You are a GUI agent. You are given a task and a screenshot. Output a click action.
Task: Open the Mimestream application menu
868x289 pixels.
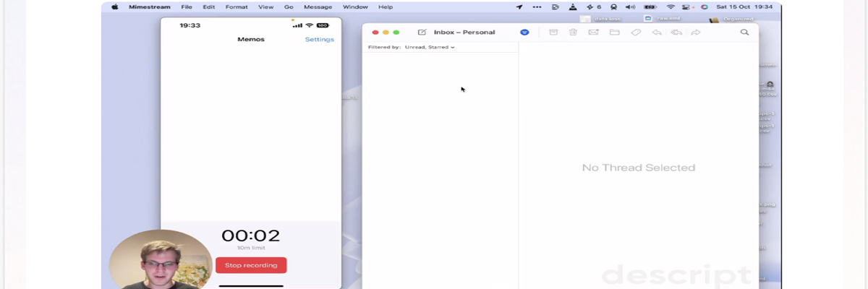click(150, 7)
